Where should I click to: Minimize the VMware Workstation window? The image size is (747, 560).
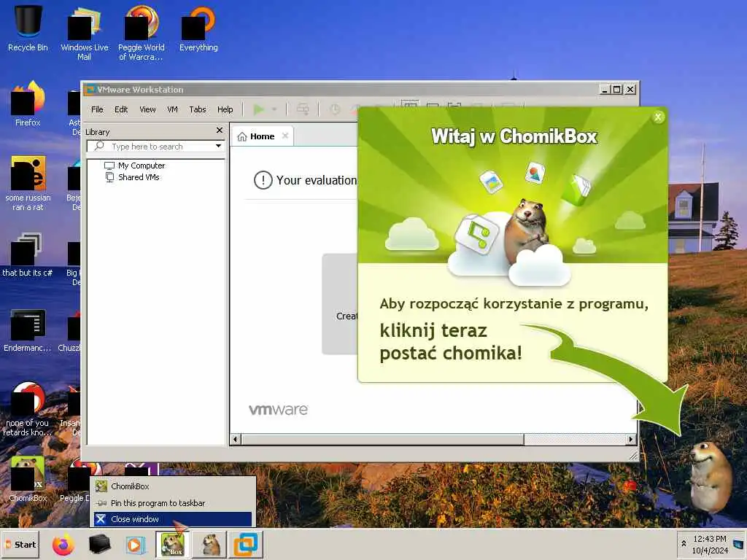pyautogui.click(x=605, y=89)
